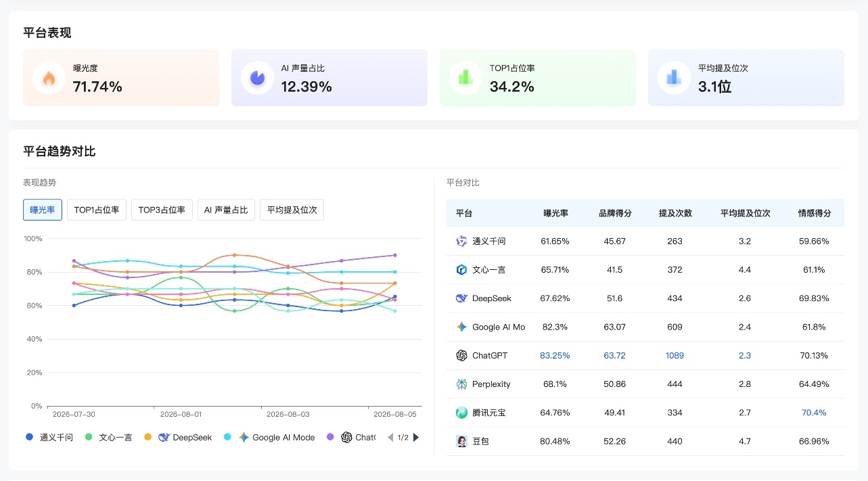The height and width of the screenshot is (481, 868).
Task: Go to previous legend page with left arrow
Action: [390, 438]
